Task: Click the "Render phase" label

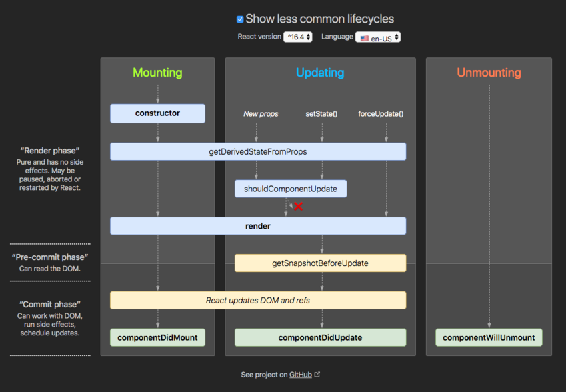Action: (x=50, y=151)
